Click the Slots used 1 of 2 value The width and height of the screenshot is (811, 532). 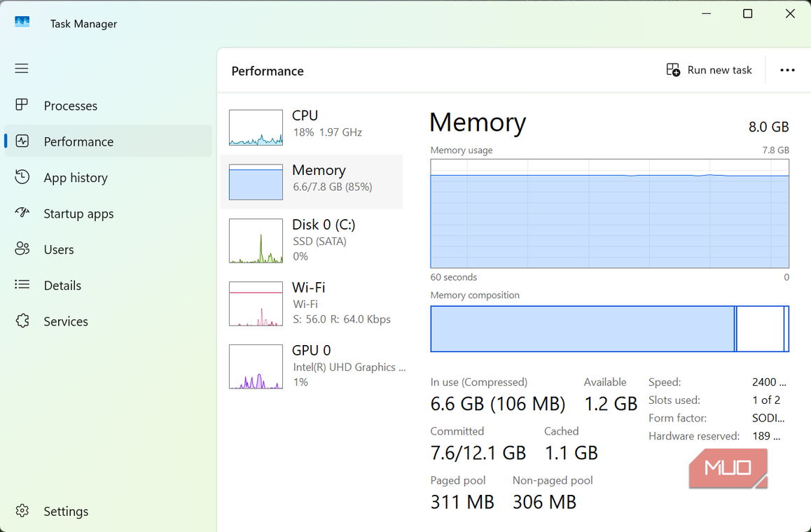tap(766, 400)
